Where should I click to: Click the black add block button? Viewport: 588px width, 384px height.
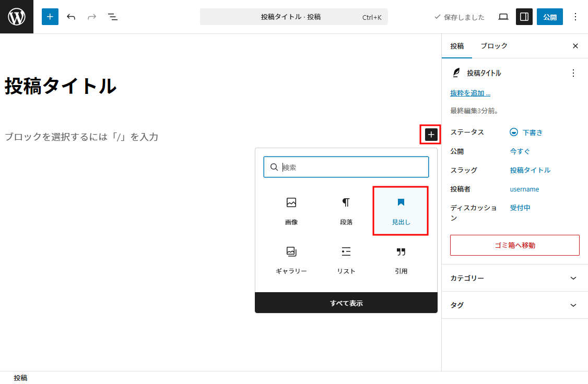431,135
